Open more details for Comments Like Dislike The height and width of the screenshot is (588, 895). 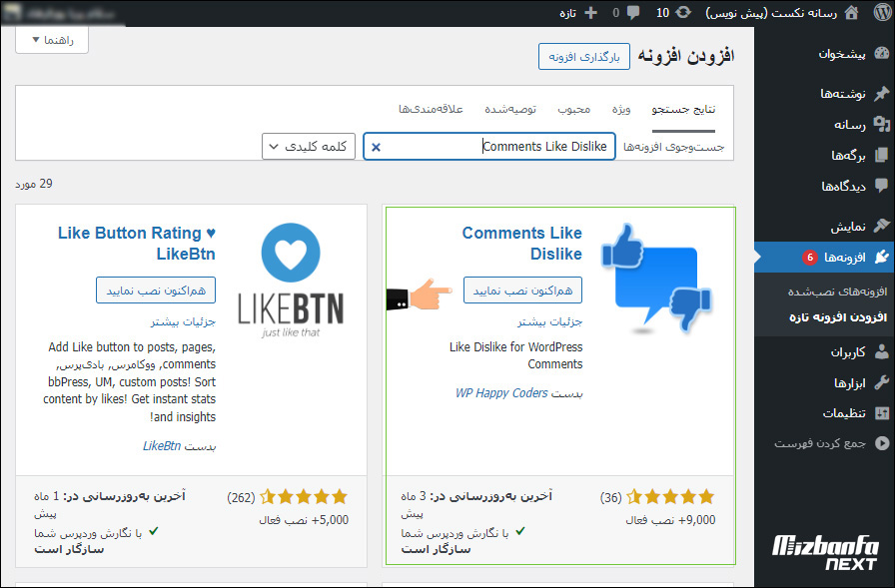549,321
